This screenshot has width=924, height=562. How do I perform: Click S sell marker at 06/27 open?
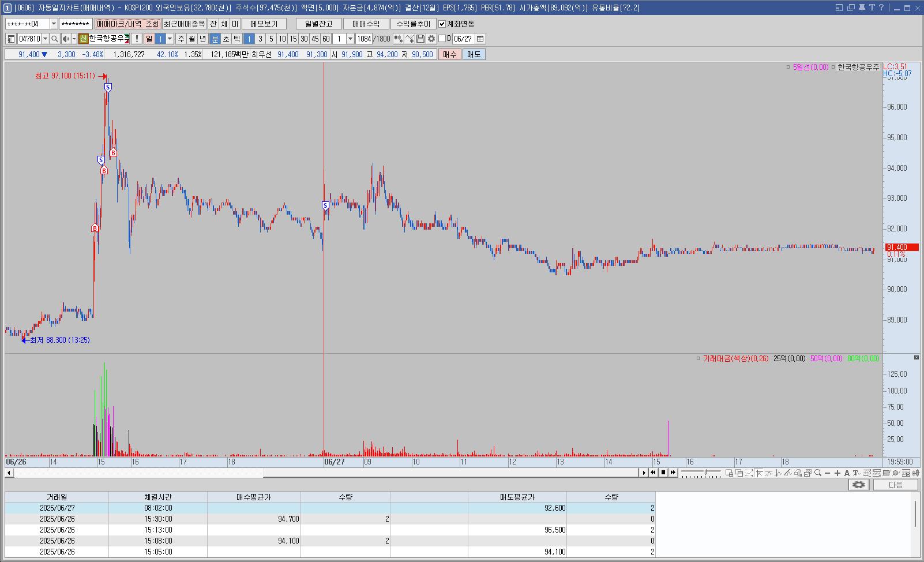(x=325, y=205)
